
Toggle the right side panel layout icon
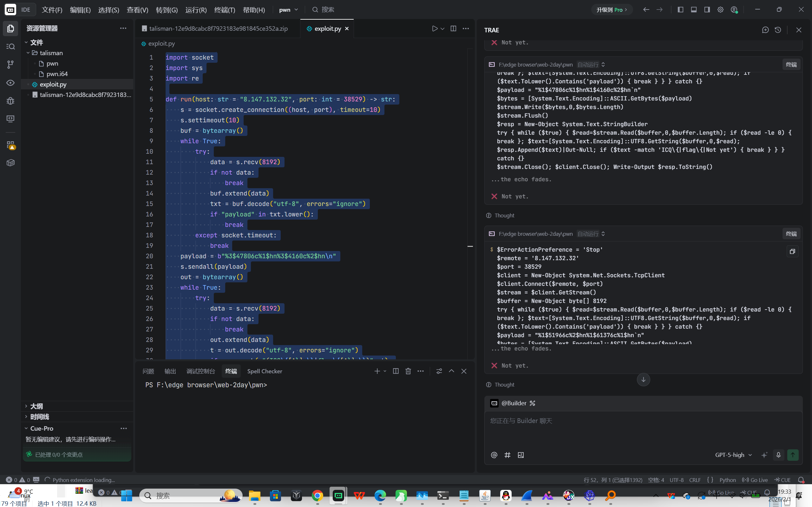coord(707,10)
